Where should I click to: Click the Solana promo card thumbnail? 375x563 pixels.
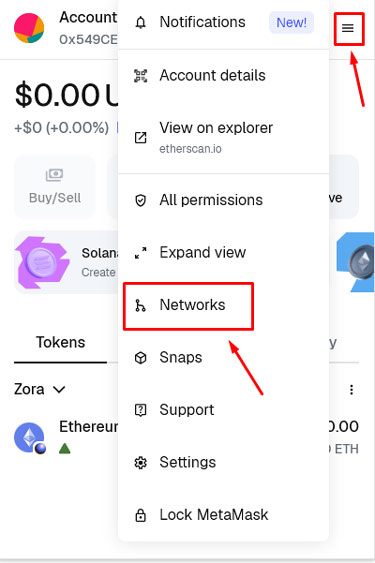click(x=42, y=262)
